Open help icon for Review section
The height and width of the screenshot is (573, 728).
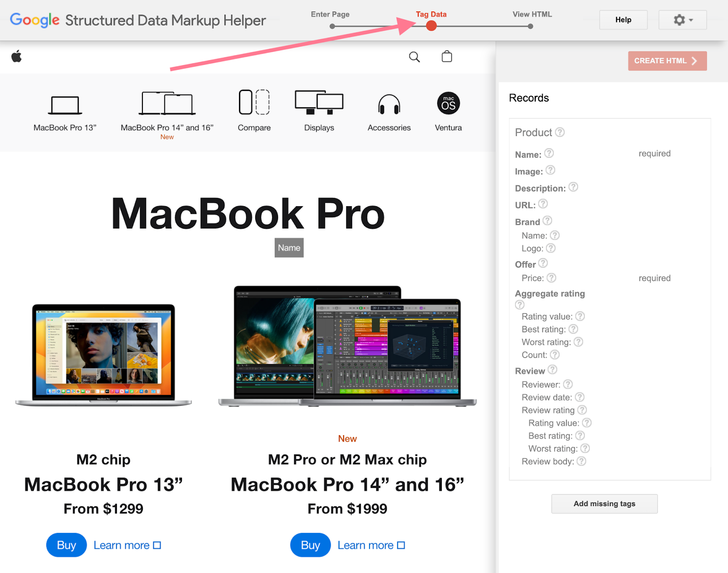coord(552,370)
